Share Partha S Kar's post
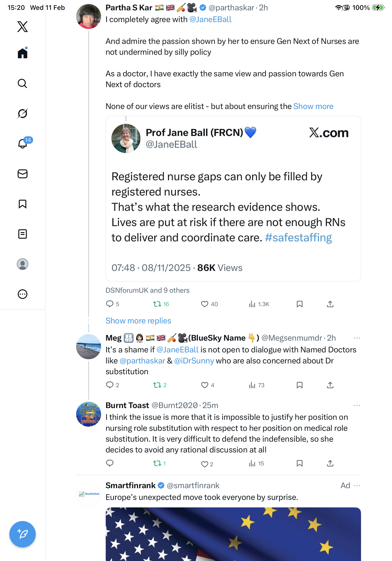The image size is (392, 561). click(x=330, y=304)
